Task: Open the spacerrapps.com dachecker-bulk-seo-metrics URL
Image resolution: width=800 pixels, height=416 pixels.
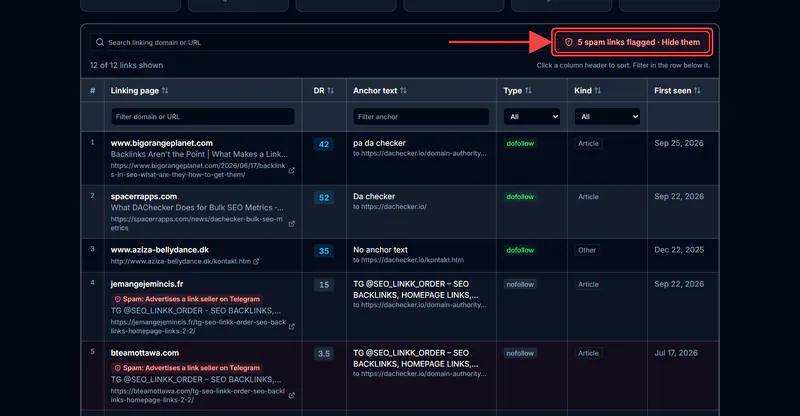Action: [x=196, y=224]
